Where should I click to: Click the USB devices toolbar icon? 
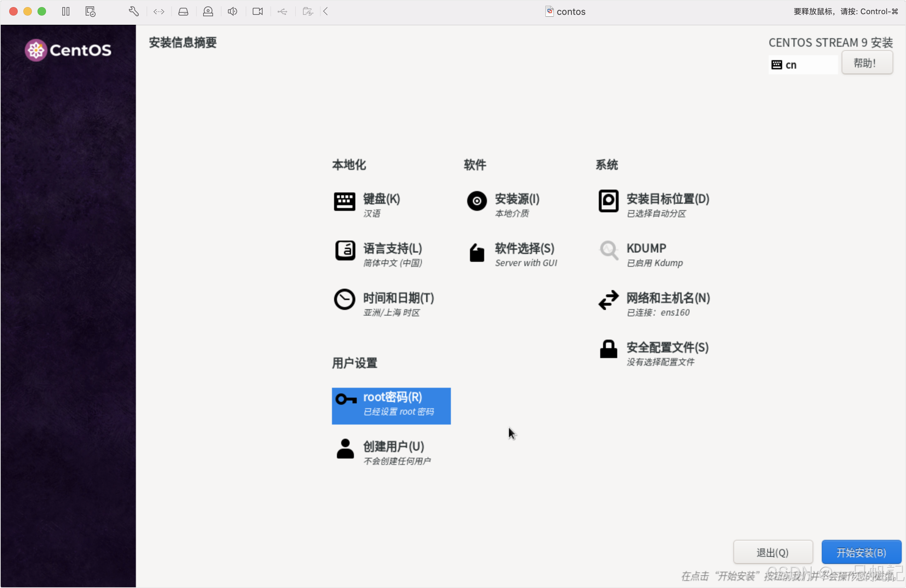pos(282,11)
